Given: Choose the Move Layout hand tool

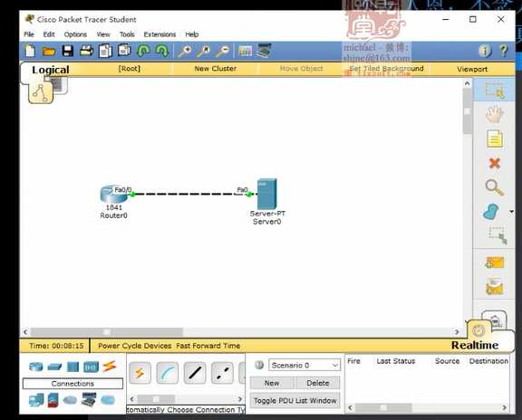Looking at the screenshot, I should (x=495, y=114).
